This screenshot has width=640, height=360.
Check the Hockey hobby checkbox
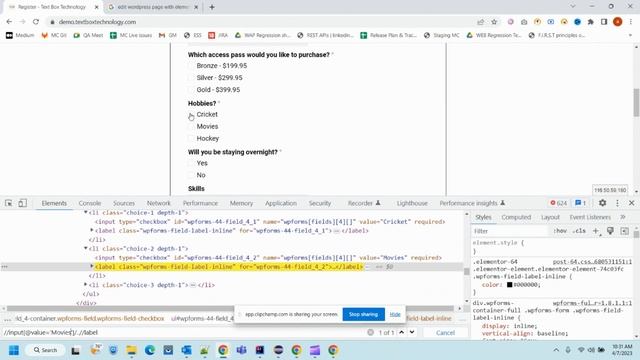pos(191,139)
